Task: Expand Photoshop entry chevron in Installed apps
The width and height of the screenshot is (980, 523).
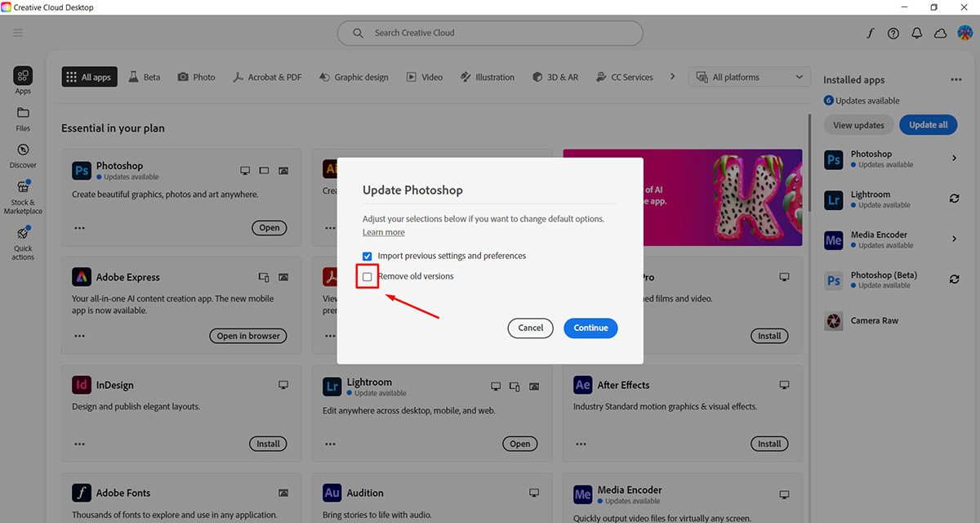Action: [x=954, y=159]
